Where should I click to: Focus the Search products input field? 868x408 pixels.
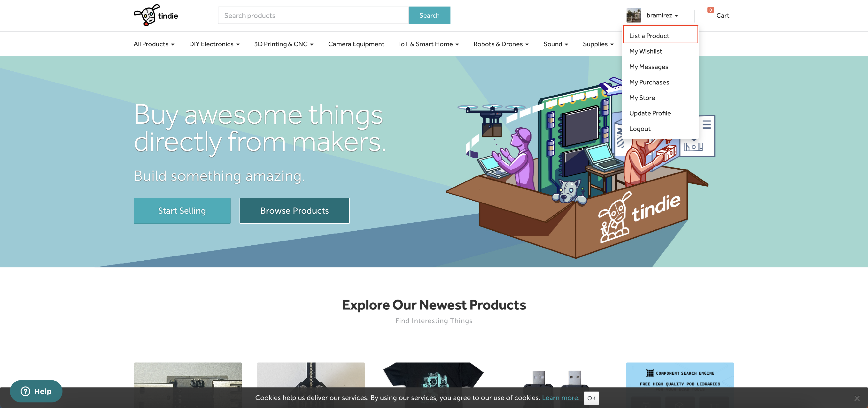[x=313, y=15]
